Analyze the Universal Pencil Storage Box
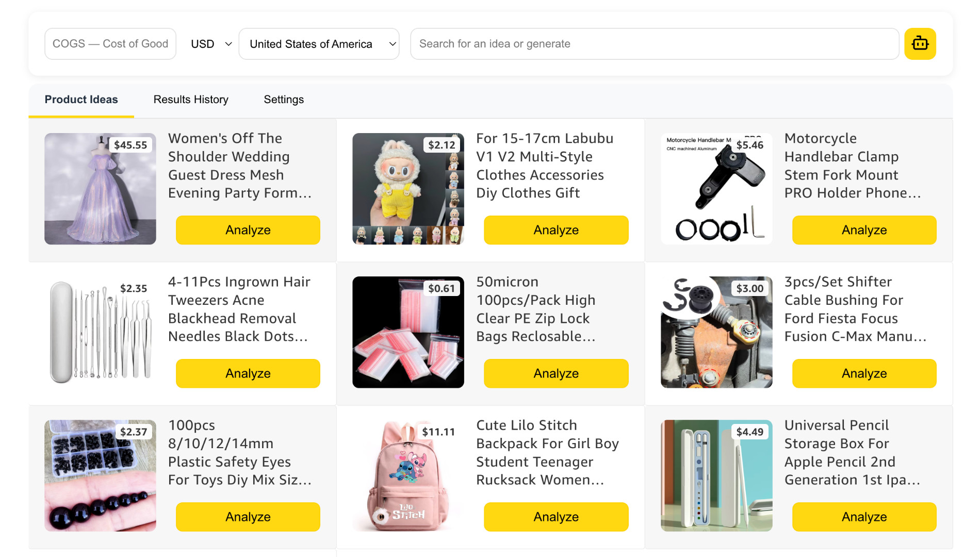 pyautogui.click(x=863, y=517)
